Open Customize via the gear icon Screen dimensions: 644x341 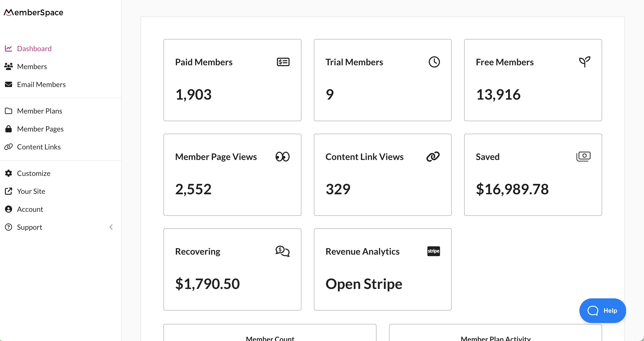(x=9, y=173)
